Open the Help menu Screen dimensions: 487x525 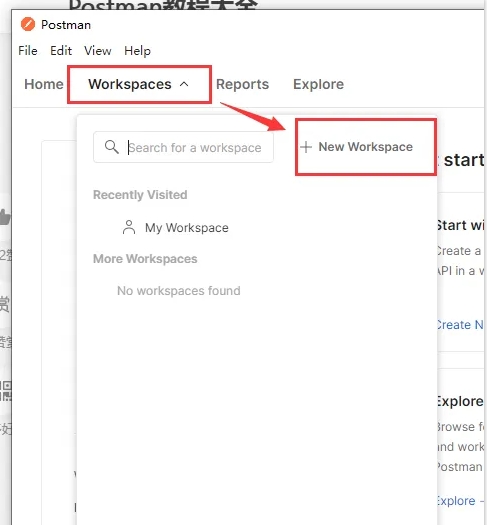pos(137,51)
